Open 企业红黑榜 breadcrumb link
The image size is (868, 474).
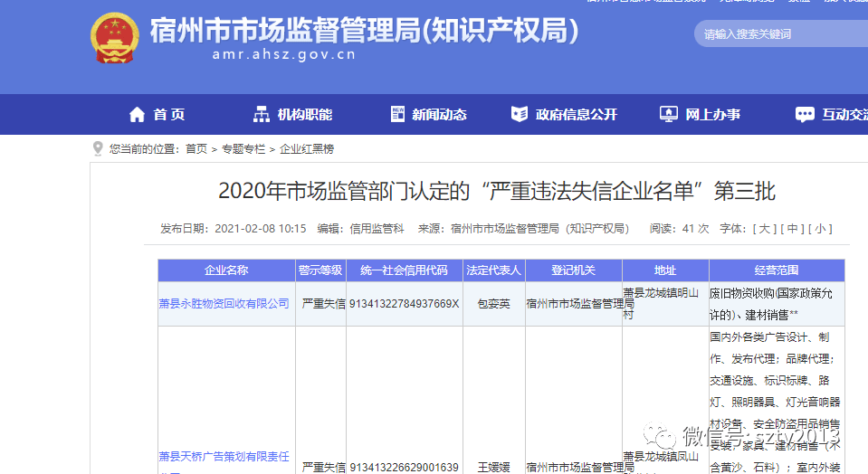click(307, 149)
